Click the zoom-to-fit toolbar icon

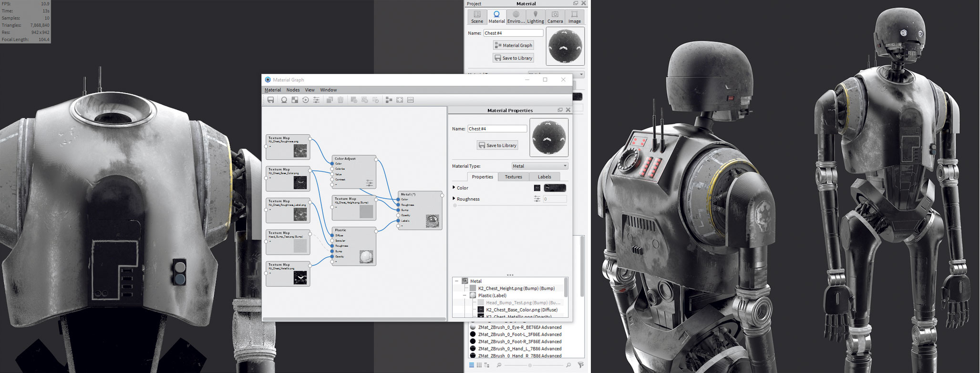coord(400,100)
